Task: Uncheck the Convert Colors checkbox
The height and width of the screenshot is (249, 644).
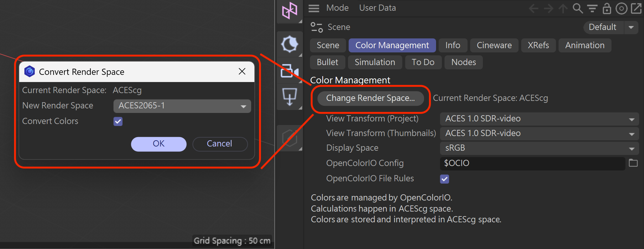Action: pyautogui.click(x=118, y=121)
